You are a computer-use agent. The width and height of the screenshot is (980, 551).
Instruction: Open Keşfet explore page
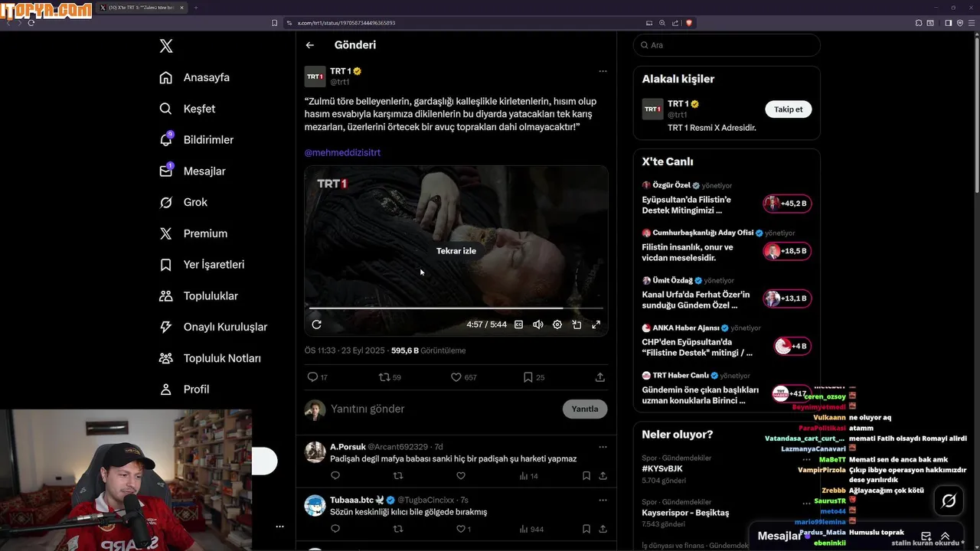[x=188, y=109]
